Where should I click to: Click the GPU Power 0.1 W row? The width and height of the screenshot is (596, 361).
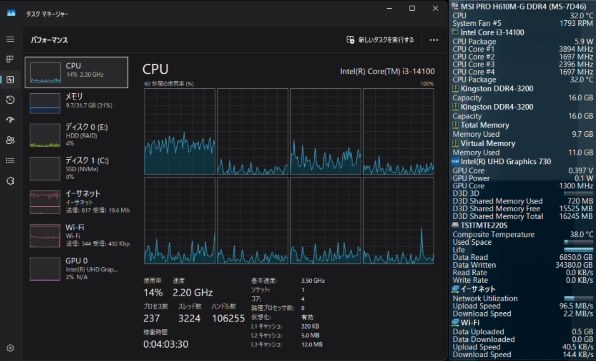pos(522,178)
